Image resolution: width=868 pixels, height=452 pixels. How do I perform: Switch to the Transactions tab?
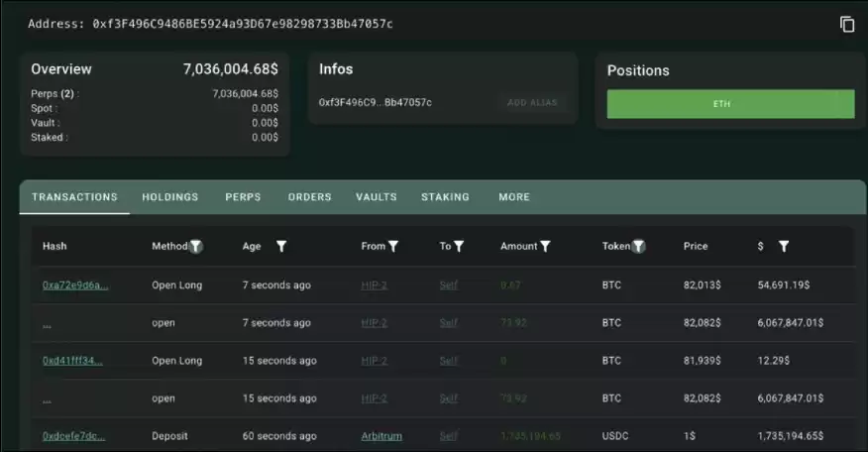[x=74, y=197]
